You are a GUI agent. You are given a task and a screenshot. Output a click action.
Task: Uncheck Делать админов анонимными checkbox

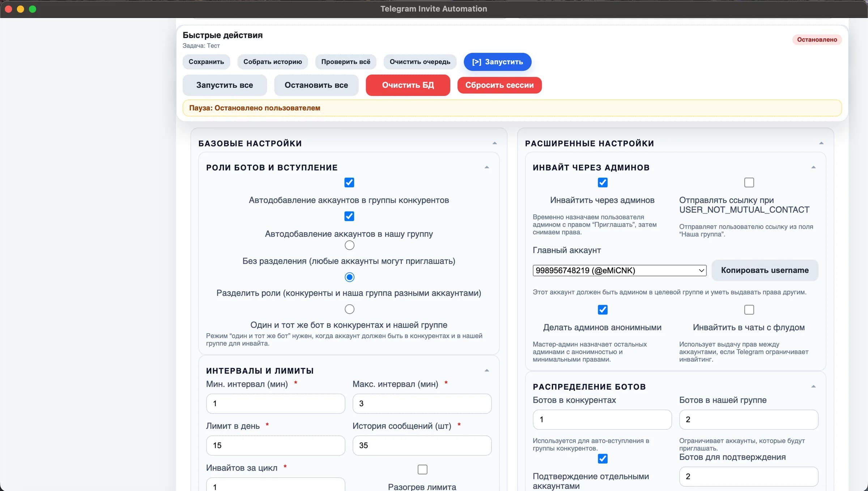603,310
